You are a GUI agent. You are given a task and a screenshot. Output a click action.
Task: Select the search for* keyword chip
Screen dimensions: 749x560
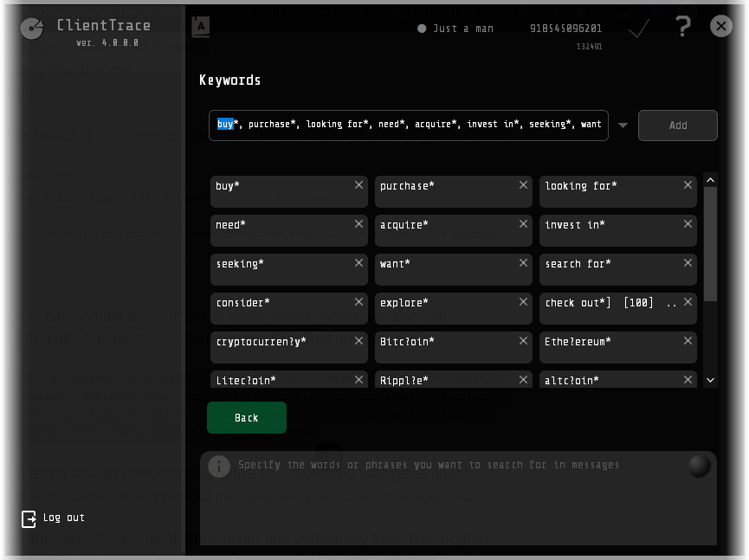pos(618,269)
